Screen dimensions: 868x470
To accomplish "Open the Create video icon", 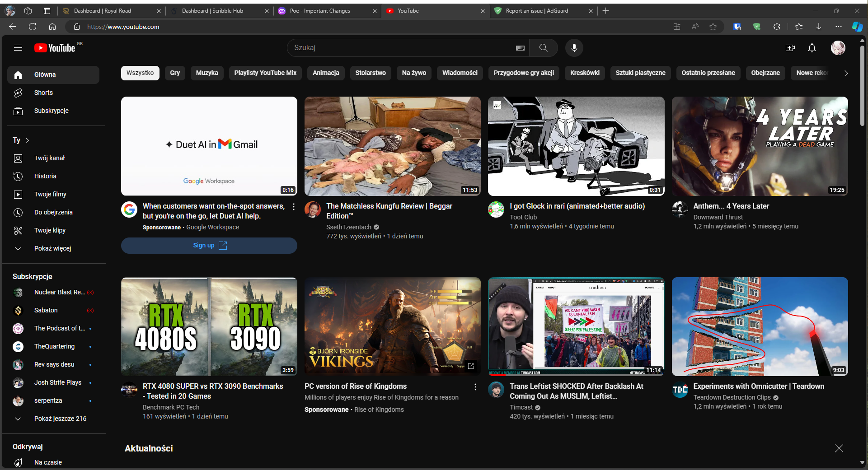I will coord(790,48).
